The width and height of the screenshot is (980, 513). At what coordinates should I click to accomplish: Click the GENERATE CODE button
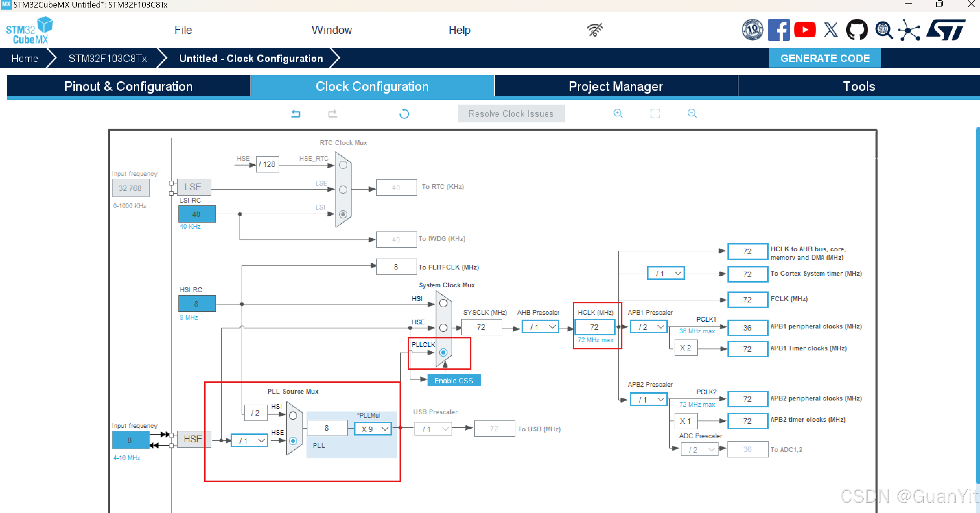click(825, 58)
